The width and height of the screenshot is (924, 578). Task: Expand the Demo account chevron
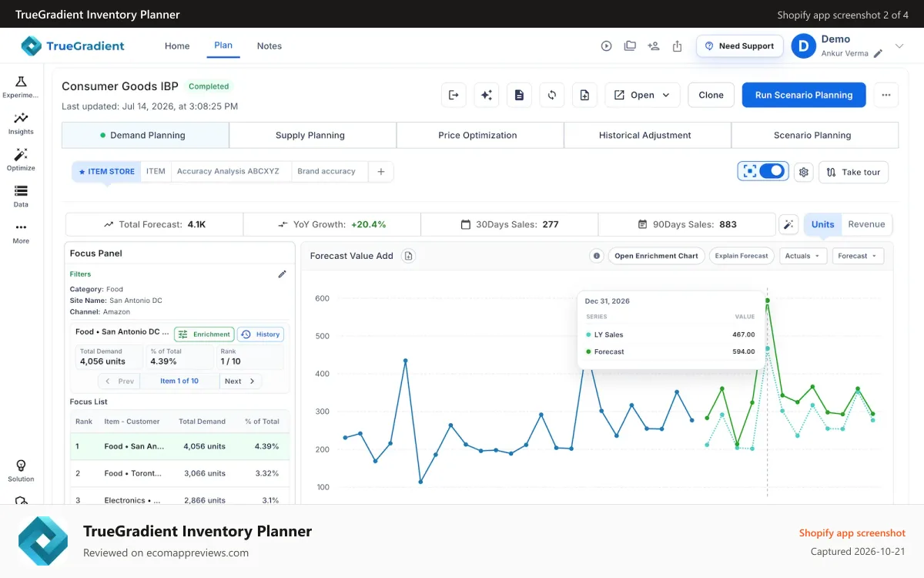point(899,46)
